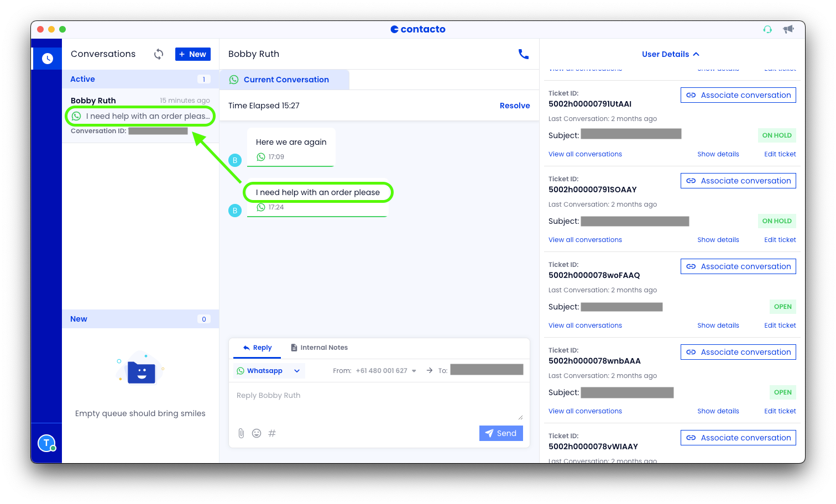Viewport: 836px width, 504px height.
Task: Show details for ticket 5002h00000791UtAAI
Action: point(718,154)
